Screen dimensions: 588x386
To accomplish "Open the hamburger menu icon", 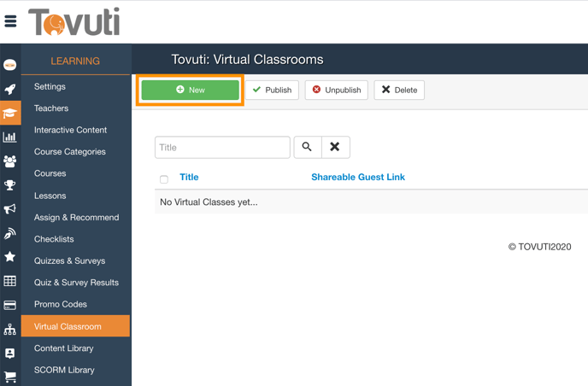I will tap(11, 21).
